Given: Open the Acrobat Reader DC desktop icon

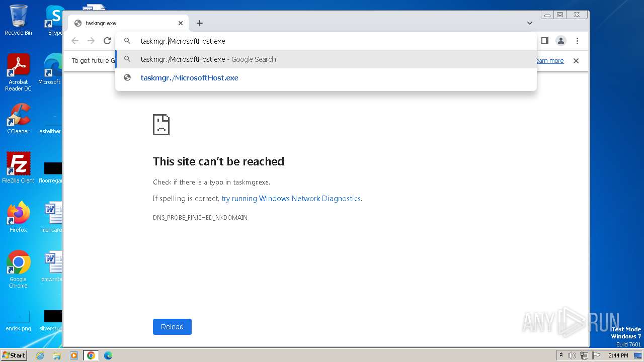Looking at the screenshot, I should tap(18, 73).
